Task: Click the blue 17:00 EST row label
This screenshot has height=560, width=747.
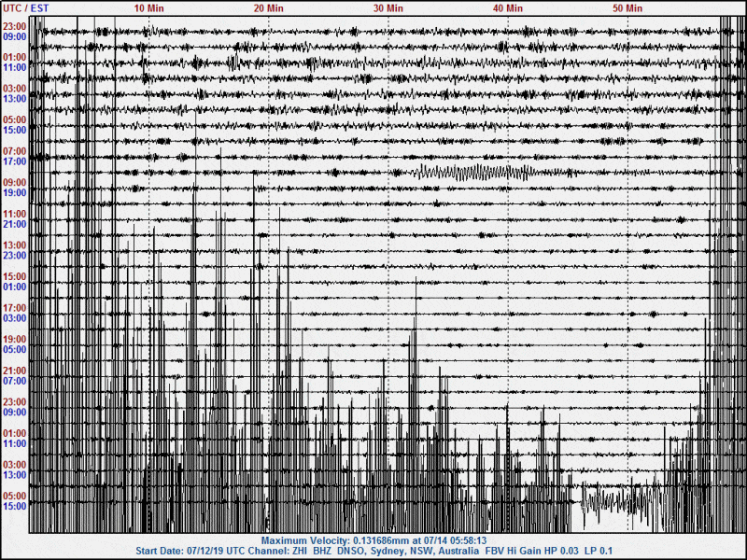Action: click(x=14, y=161)
